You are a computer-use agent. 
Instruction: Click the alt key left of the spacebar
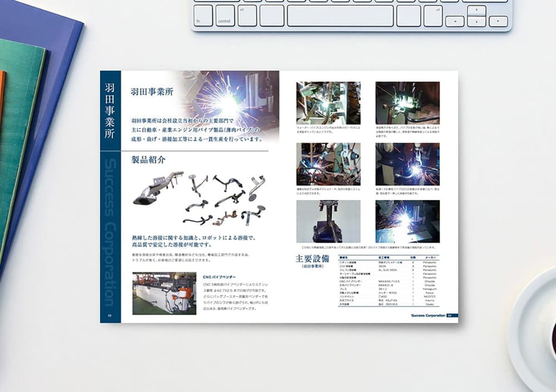247,15
